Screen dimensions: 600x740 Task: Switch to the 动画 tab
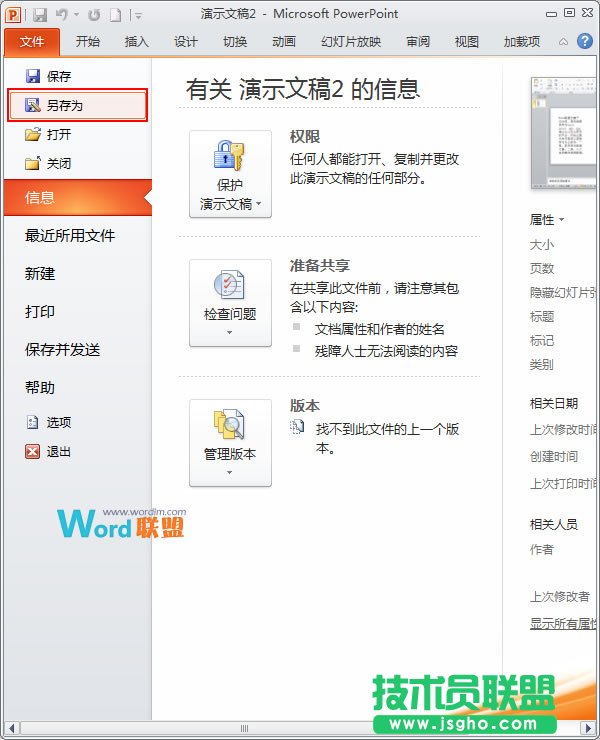284,42
